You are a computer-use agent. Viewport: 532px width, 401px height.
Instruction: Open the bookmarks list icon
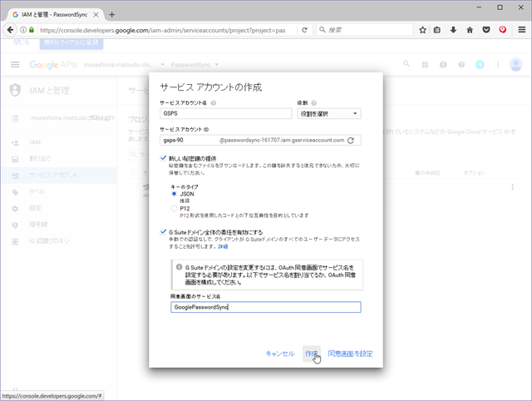(x=437, y=30)
